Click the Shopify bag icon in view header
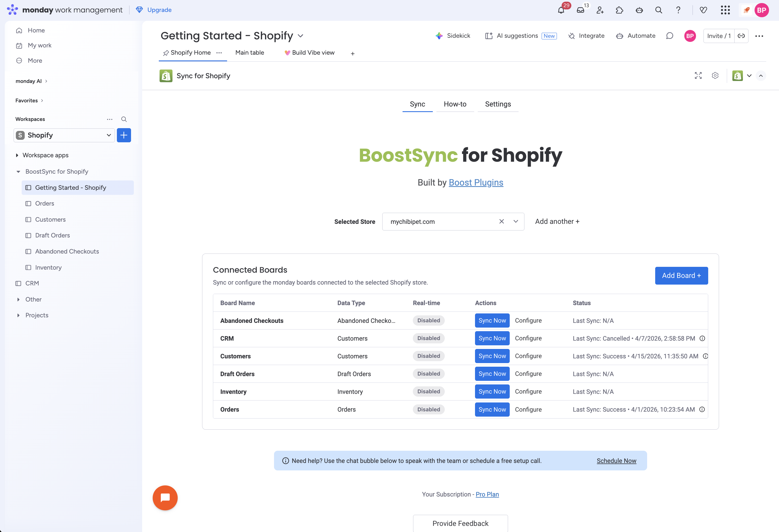779x532 pixels. pyautogui.click(x=737, y=76)
